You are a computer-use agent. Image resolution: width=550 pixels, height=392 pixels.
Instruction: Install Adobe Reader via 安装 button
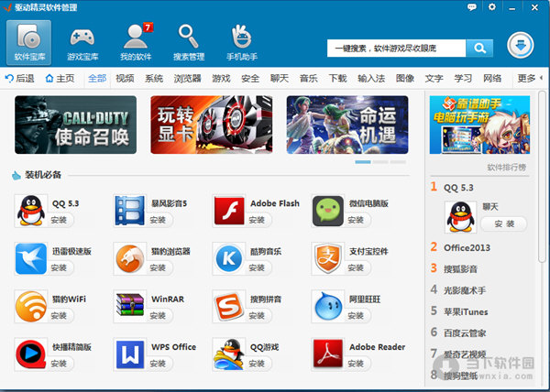pos(356,364)
